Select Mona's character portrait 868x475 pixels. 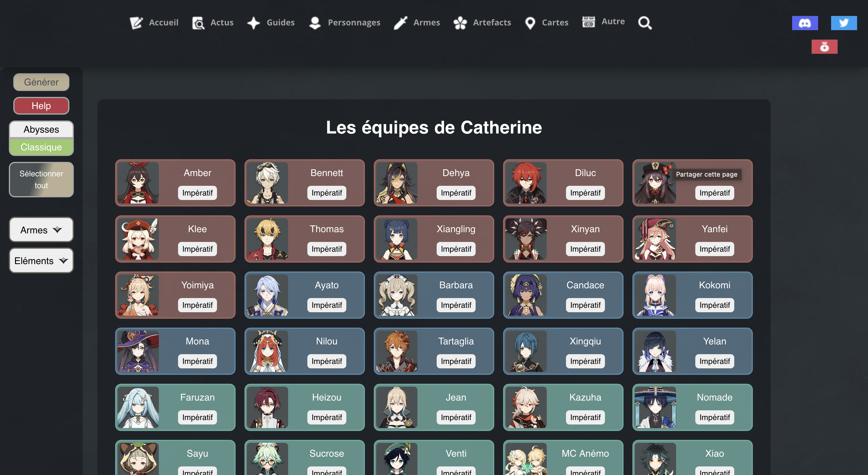(x=138, y=351)
